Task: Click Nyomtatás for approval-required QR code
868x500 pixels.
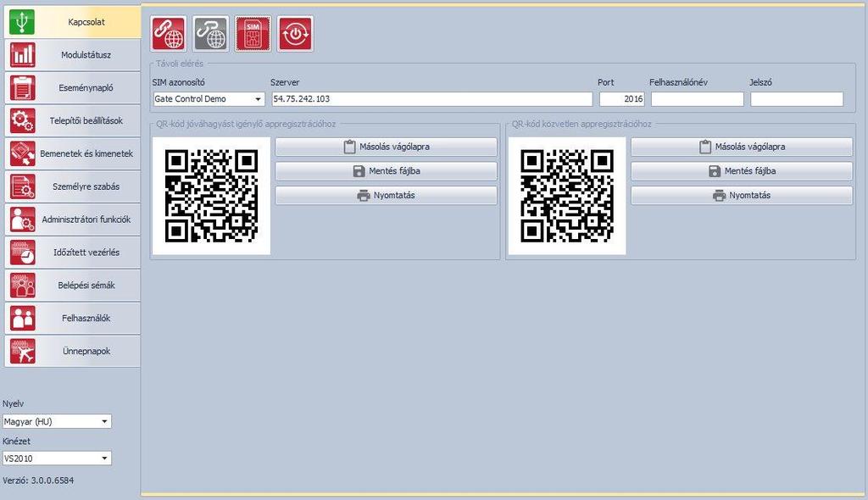Action: click(x=386, y=196)
